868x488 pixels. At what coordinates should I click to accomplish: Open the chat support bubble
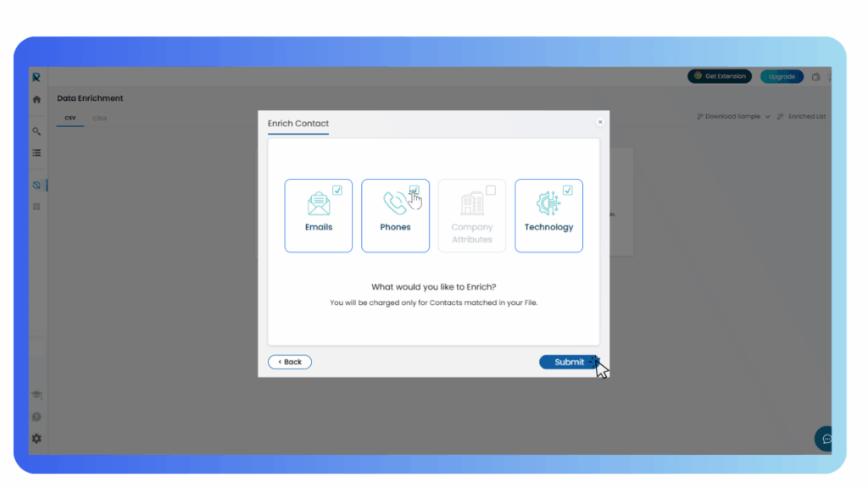pos(824,439)
